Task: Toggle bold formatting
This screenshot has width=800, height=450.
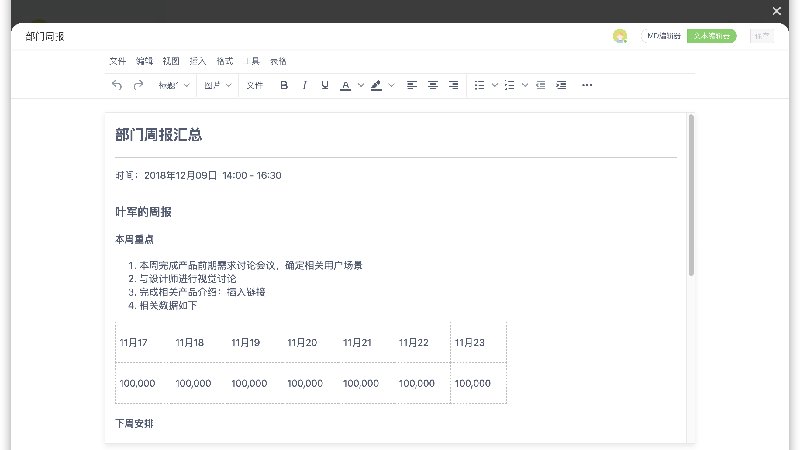Action: (284, 85)
